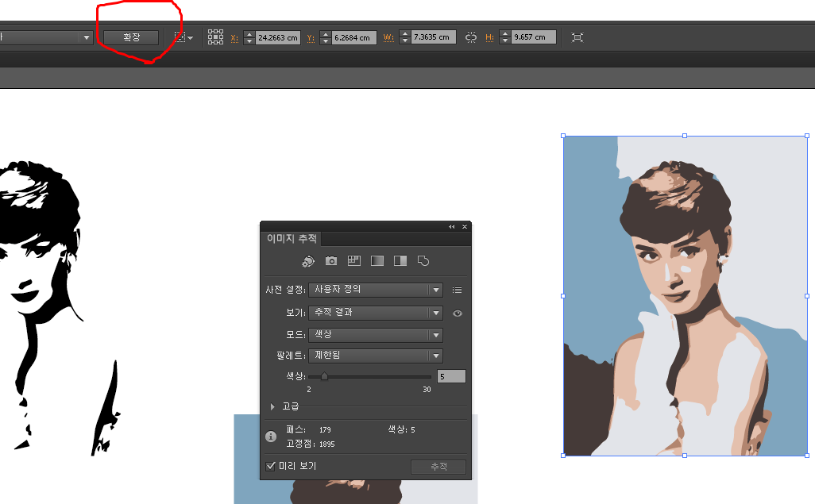The height and width of the screenshot is (504, 815).
Task: Open the 팔레트 dropdown showing 제한됨
Action: pyautogui.click(x=375, y=356)
